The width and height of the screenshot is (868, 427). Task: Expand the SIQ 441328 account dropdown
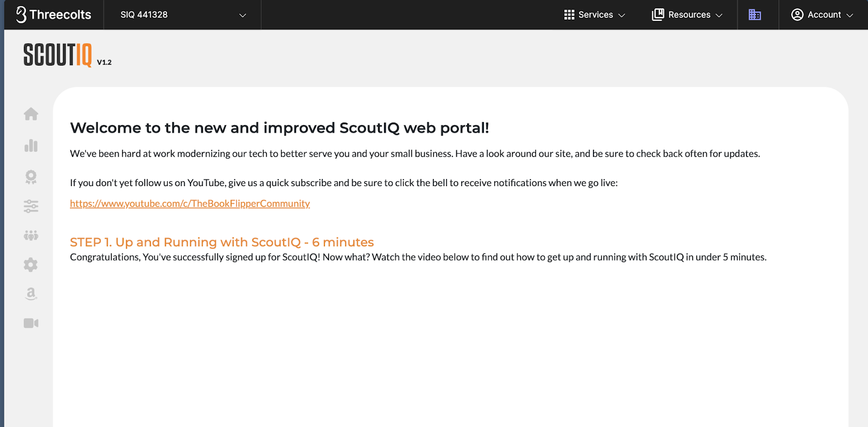coord(183,15)
